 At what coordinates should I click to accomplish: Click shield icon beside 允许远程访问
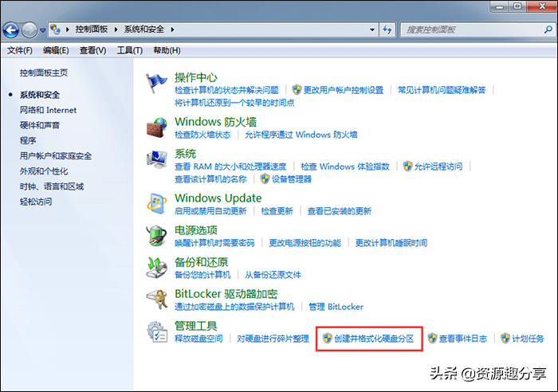pyautogui.click(x=408, y=166)
